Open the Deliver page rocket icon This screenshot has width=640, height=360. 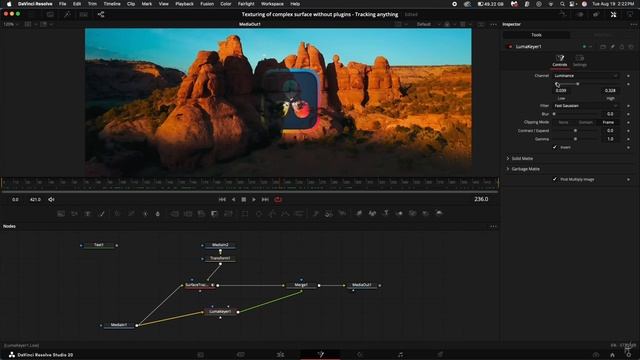pos(440,354)
